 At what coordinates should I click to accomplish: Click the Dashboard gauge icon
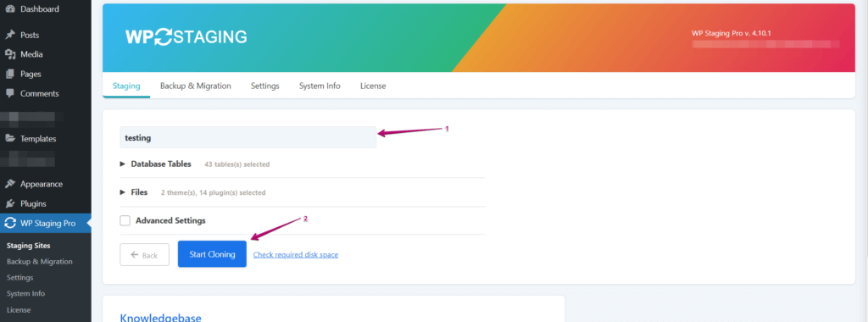10,9
